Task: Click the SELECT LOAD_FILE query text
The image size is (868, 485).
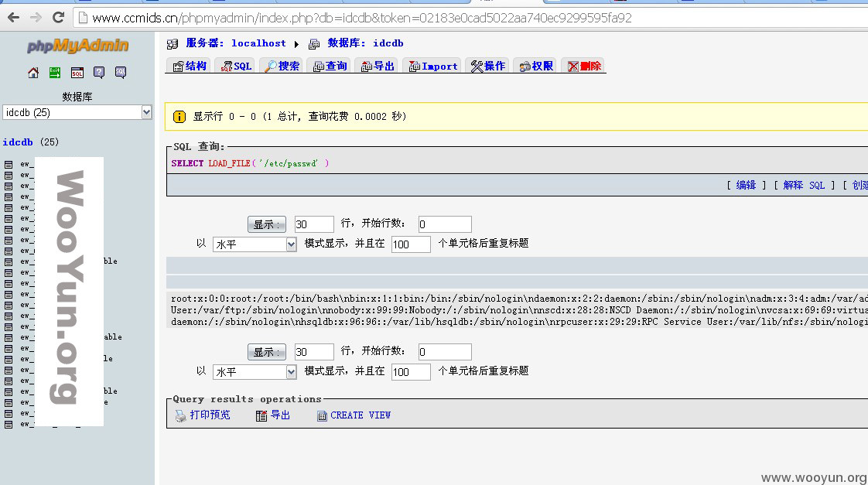Action: click(x=250, y=163)
